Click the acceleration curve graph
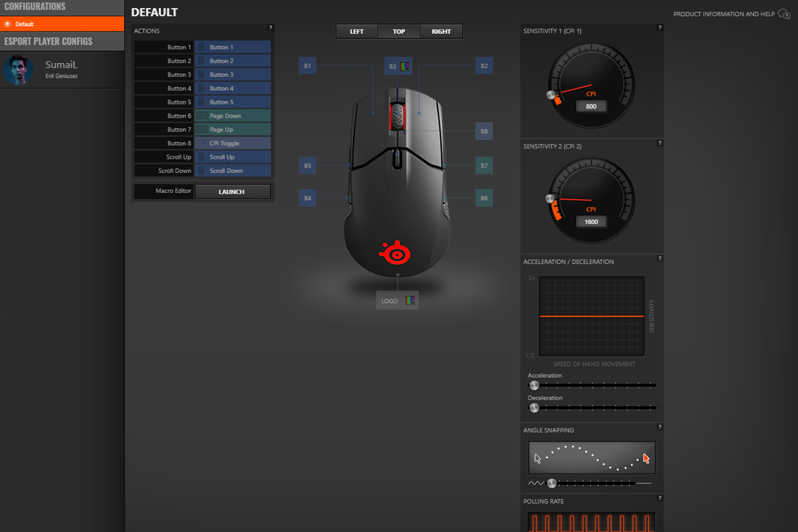Screen dimensions: 798x532 pos(591,317)
